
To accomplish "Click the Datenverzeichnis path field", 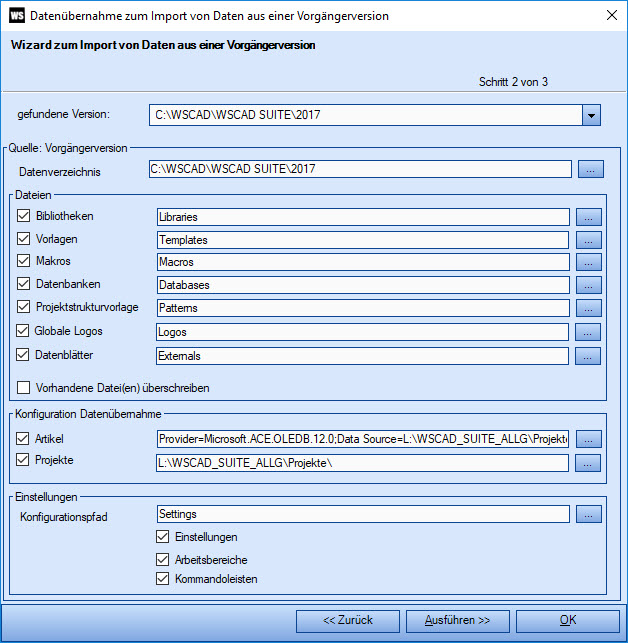I will tap(360, 169).
